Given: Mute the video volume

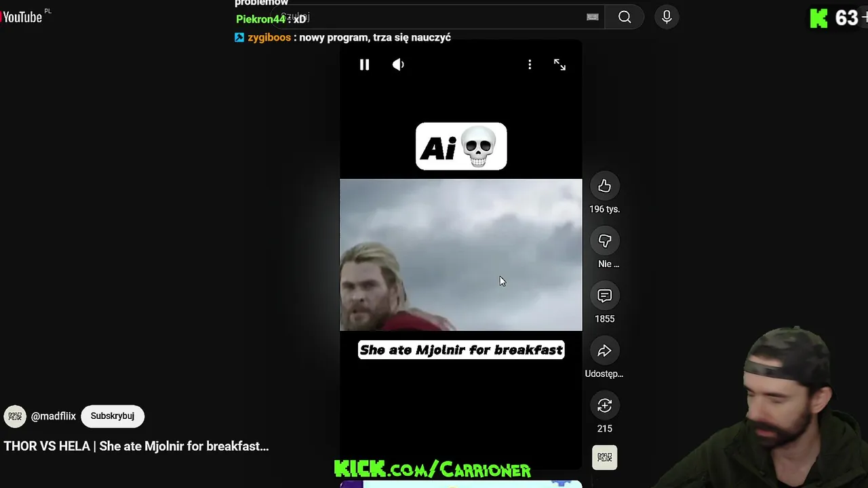Looking at the screenshot, I should click(398, 64).
